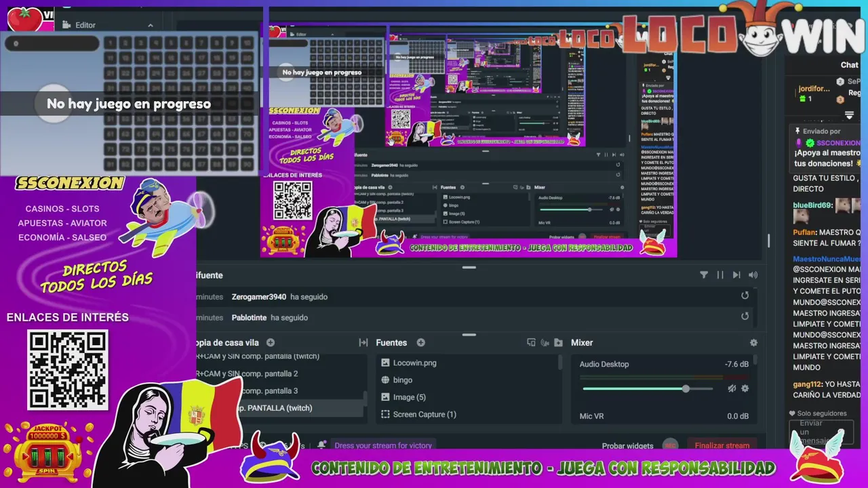The image size is (868, 488).
Task: Skip the current alert in event feed
Action: [736, 274]
